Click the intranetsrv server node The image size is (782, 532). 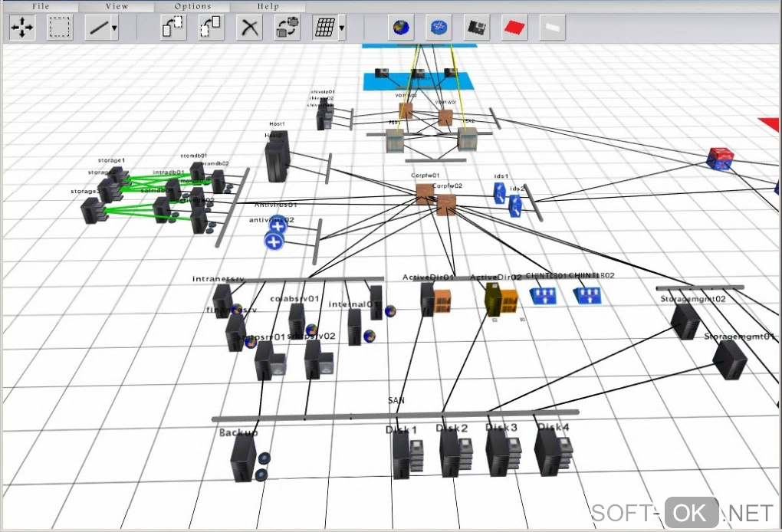[x=222, y=299]
